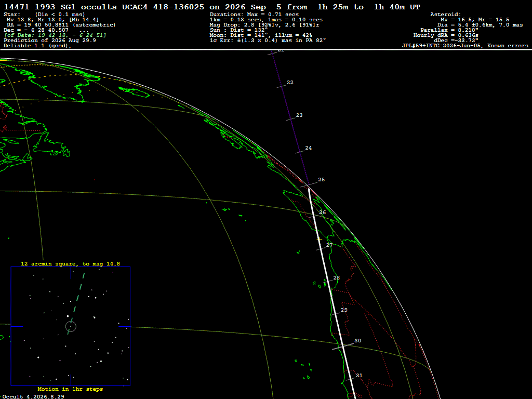The image size is (532, 399).
Task: Click the yellow cross on the path
Action: (320, 240)
